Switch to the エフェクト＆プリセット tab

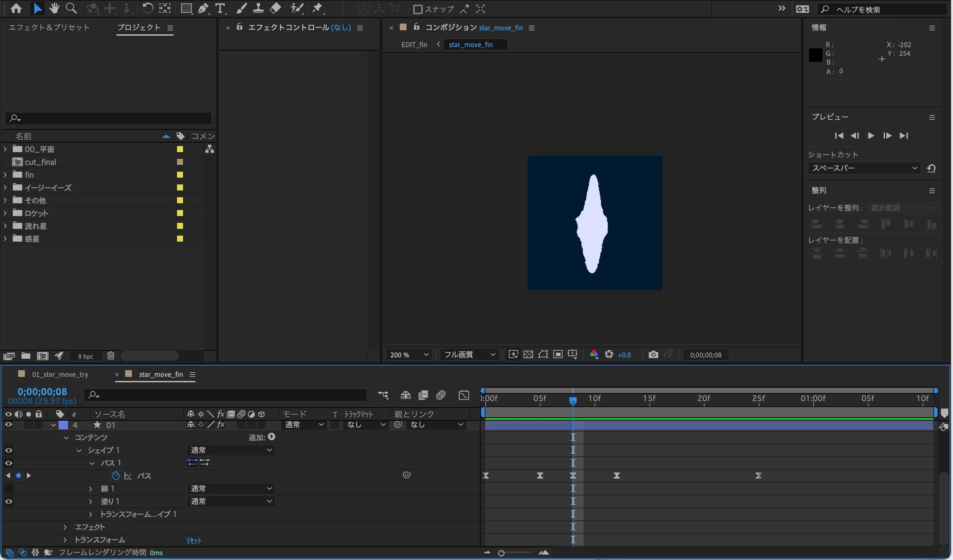(49, 27)
